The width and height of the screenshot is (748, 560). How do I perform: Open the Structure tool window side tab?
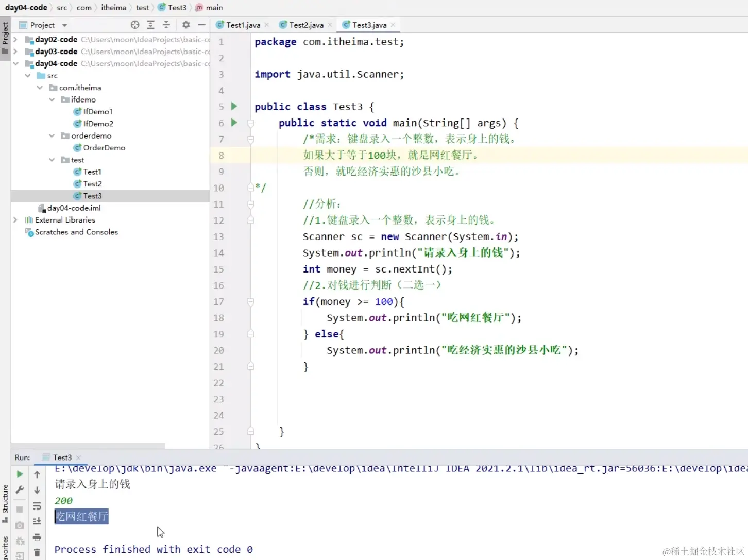pyautogui.click(x=5, y=503)
